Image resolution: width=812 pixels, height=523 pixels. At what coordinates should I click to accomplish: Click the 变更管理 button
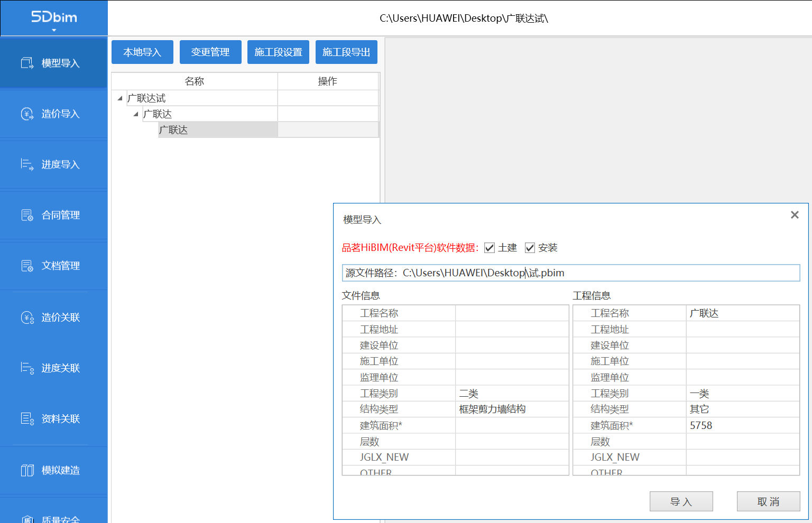pyautogui.click(x=210, y=52)
